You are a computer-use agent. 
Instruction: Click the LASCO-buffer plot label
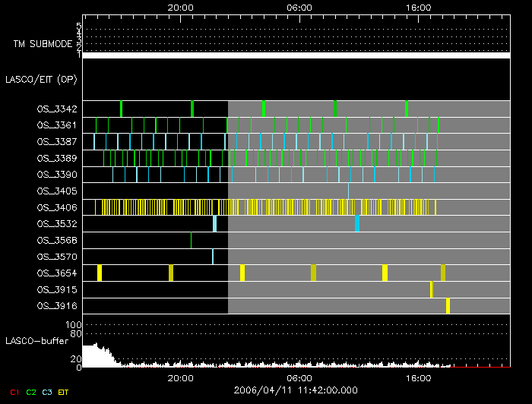coord(38,342)
